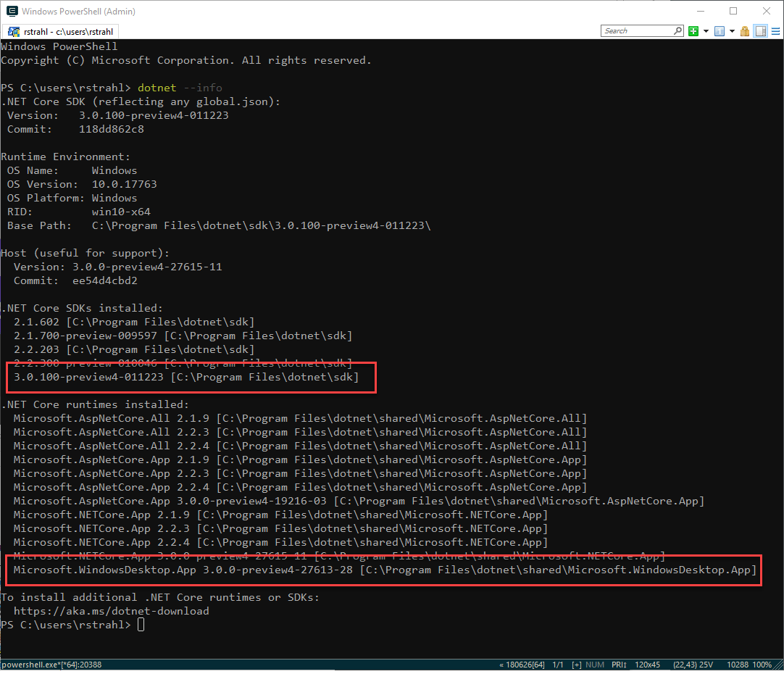Screen dimensions: 784x674
Task: Click the 'Host (useful for support):' heading
Action: point(85,253)
